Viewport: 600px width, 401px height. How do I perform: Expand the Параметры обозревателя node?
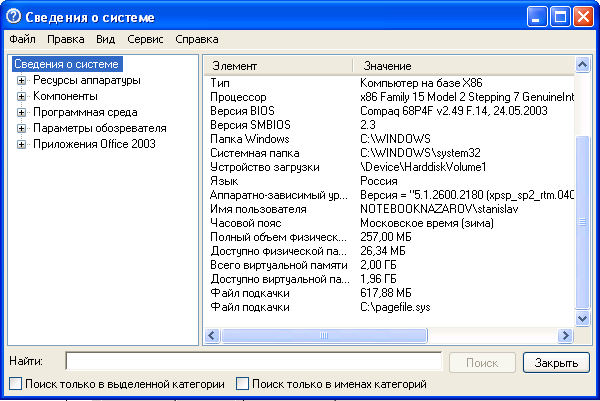click(21, 129)
